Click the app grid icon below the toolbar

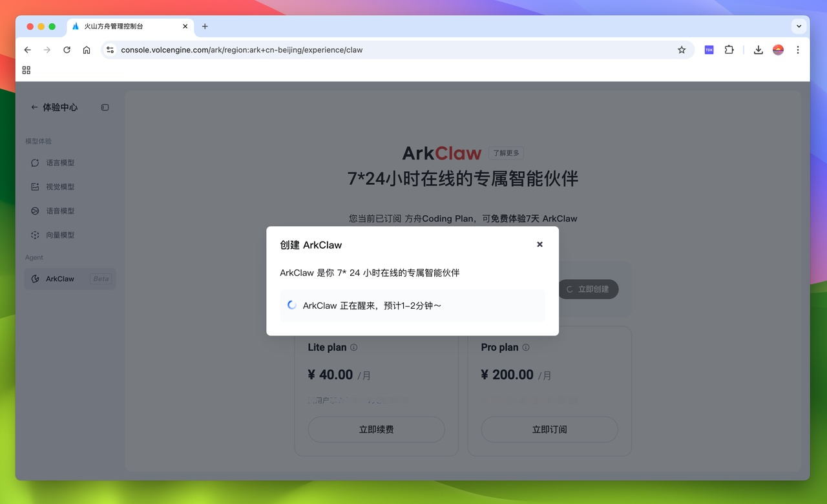[26, 70]
